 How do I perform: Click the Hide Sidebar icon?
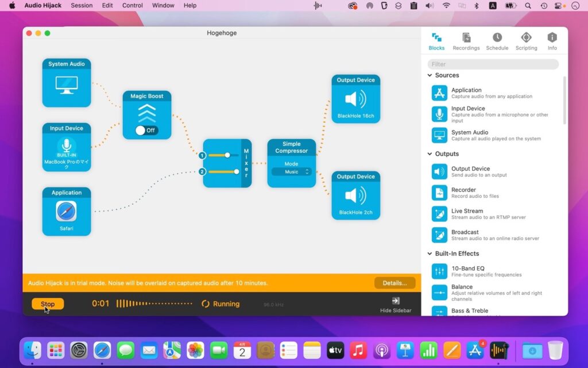(x=396, y=301)
